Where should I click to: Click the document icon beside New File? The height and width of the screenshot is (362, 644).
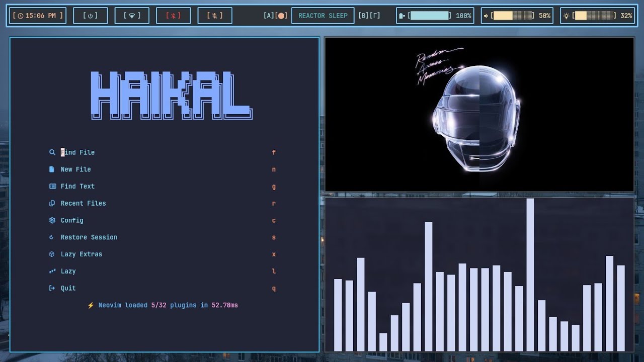click(52, 169)
